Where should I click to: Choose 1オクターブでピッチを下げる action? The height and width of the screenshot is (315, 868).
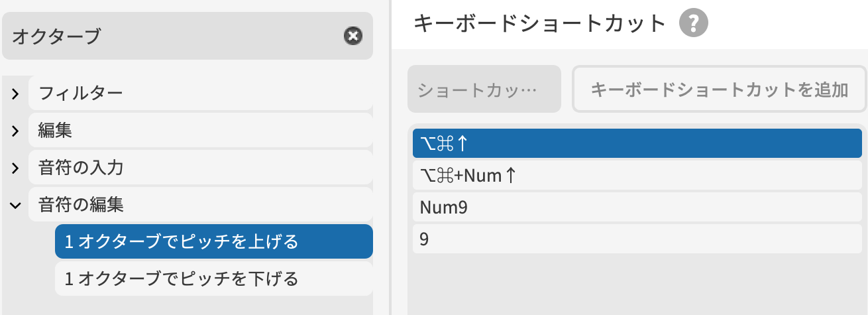click(213, 279)
